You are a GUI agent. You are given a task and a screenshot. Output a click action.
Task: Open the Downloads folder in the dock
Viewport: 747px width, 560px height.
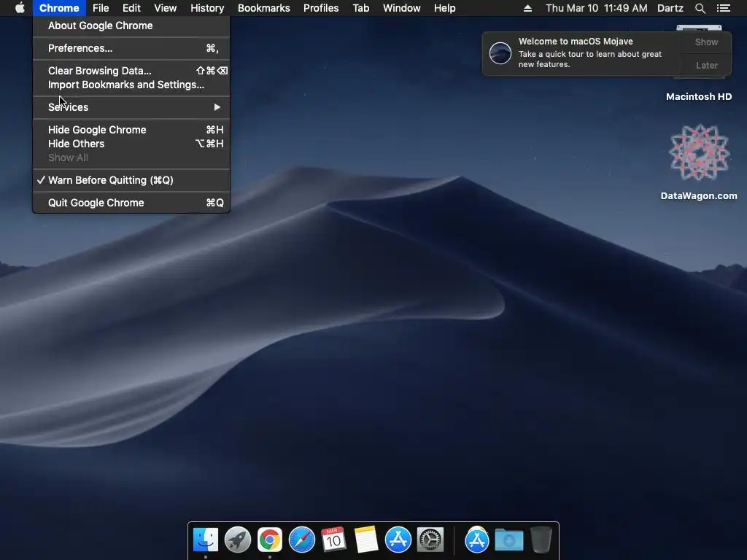508,540
